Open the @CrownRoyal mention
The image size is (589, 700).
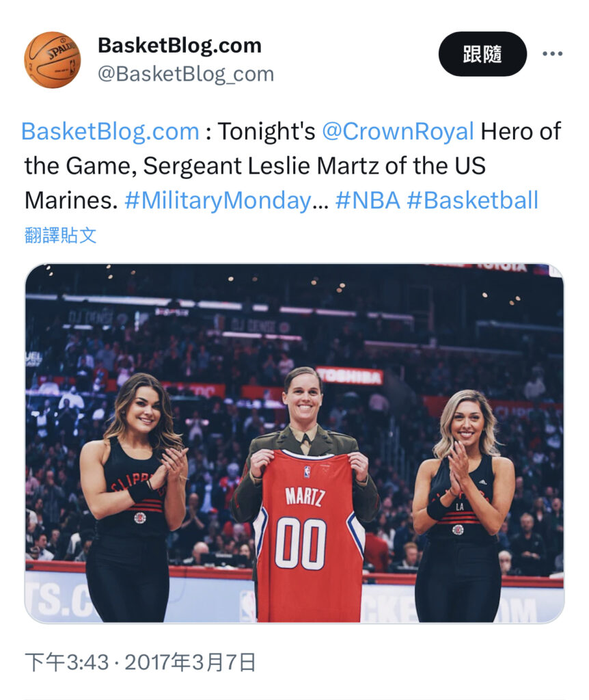point(398,131)
